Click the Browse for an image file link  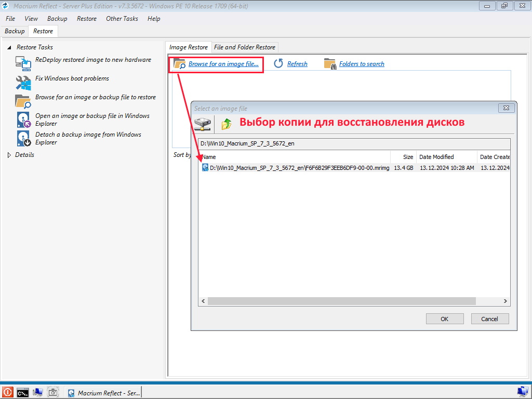coord(223,64)
